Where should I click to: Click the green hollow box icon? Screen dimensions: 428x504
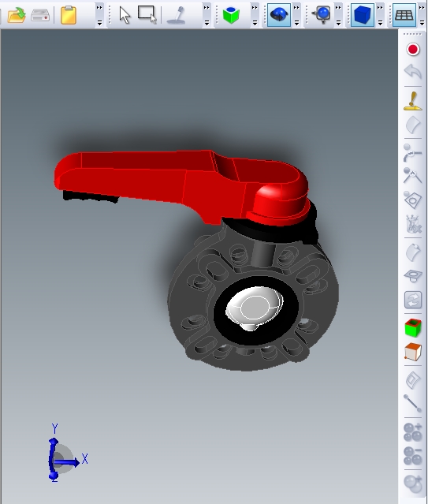tap(413, 328)
